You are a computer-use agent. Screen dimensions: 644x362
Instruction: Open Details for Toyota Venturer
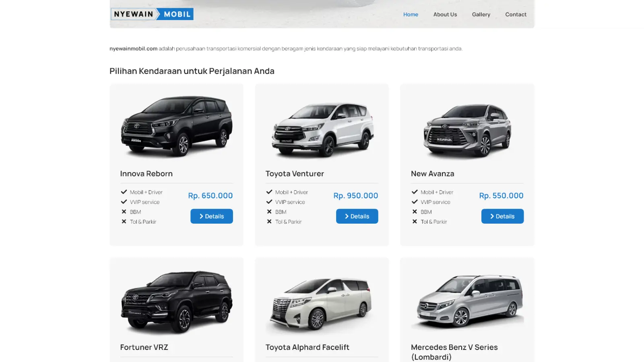(x=357, y=216)
